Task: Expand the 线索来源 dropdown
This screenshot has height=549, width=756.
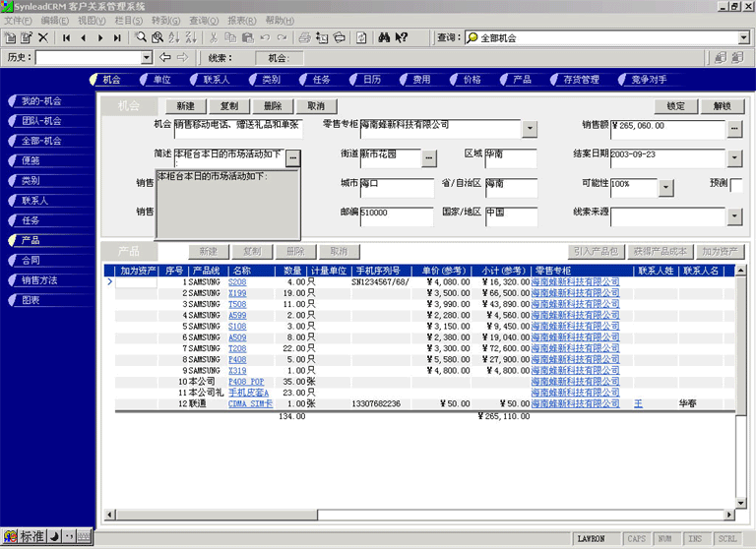Action: [x=734, y=215]
